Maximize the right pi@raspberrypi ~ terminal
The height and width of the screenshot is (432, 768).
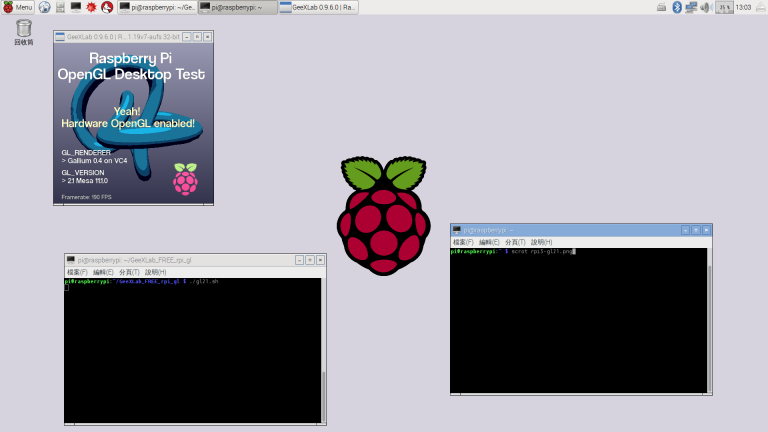(696, 230)
